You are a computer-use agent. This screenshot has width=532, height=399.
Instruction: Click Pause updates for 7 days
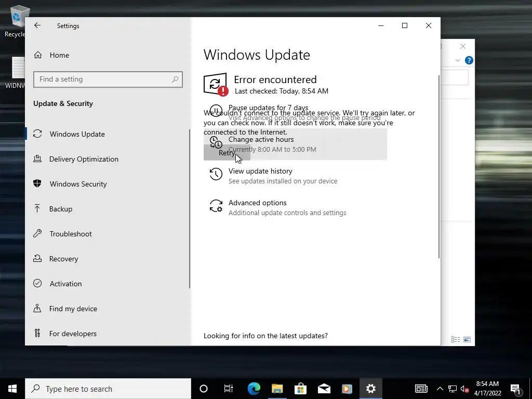point(269,108)
